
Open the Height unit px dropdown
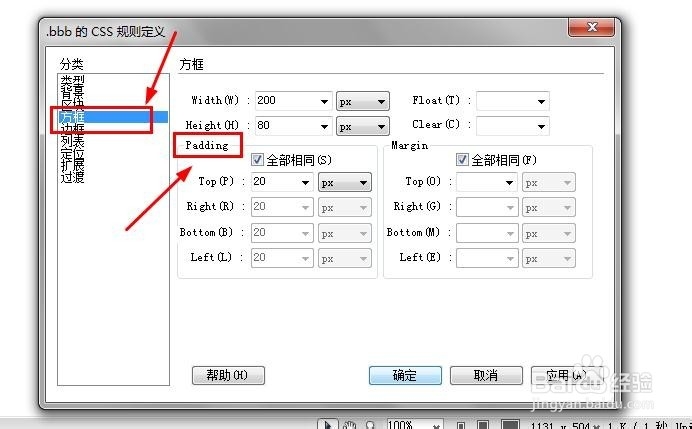363,127
